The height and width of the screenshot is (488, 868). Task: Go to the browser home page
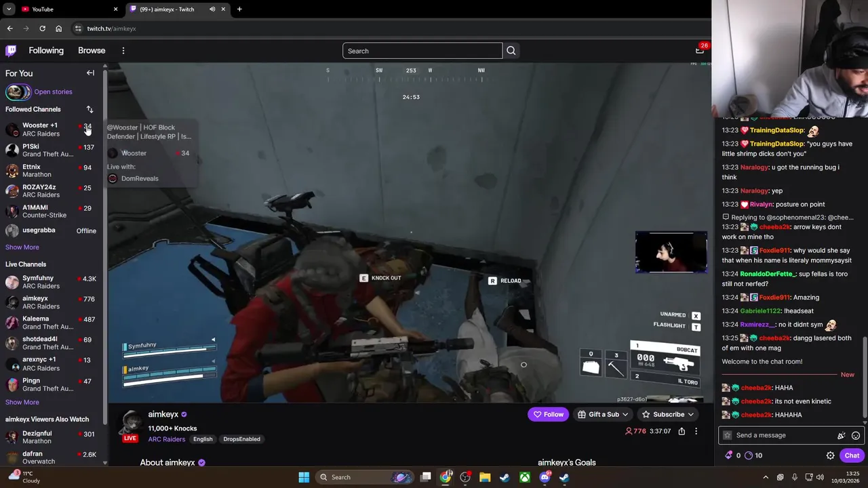coord(59,28)
